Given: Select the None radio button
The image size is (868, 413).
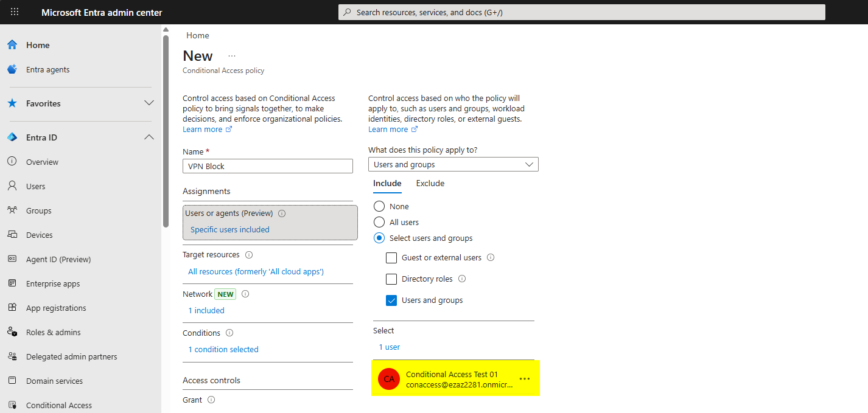Looking at the screenshot, I should (379, 206).
